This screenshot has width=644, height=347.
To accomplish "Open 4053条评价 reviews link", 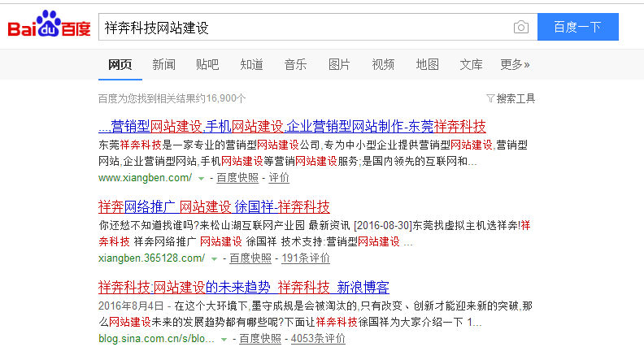I will (x=318, y=339).
